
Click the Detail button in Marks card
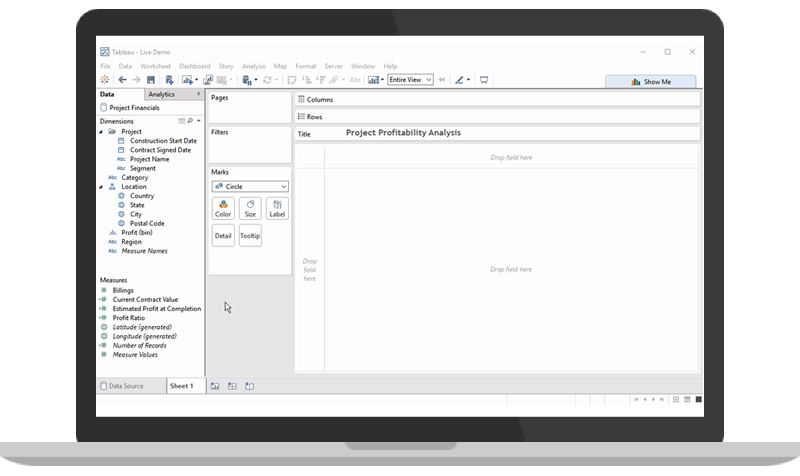(223, 236)
